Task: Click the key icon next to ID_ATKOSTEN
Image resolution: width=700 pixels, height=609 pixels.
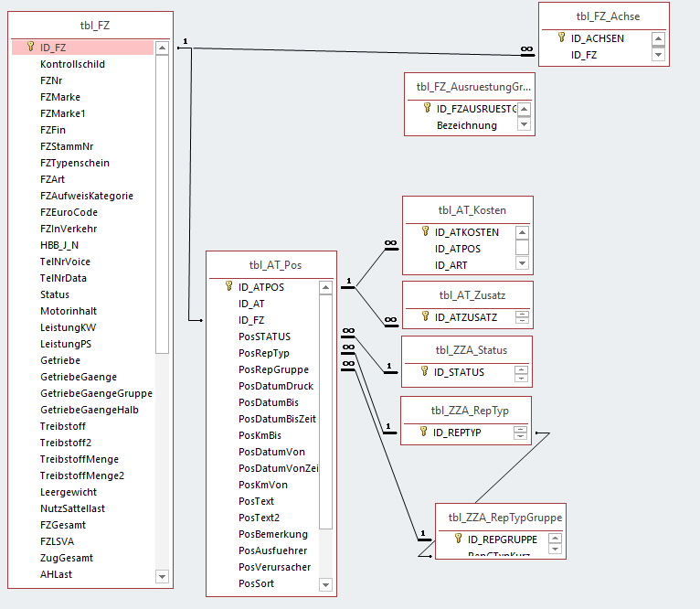Action: click(426, 231)
